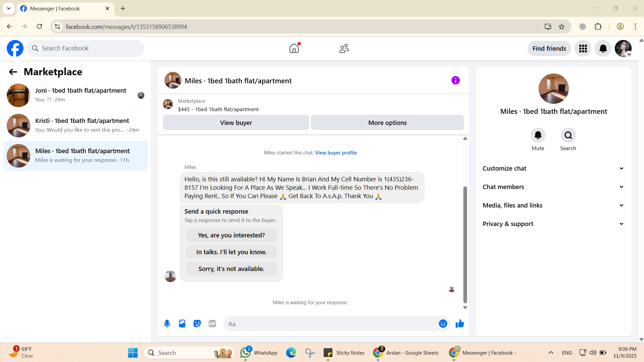Open conversation information purple icon
Viewport: 644px width, 362px height.
[455, 80]
